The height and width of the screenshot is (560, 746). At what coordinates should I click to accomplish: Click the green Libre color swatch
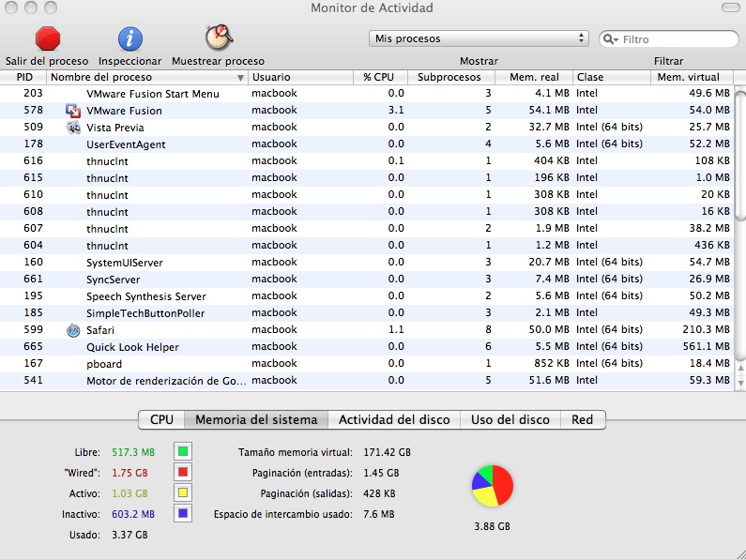[x=183, y=451]
